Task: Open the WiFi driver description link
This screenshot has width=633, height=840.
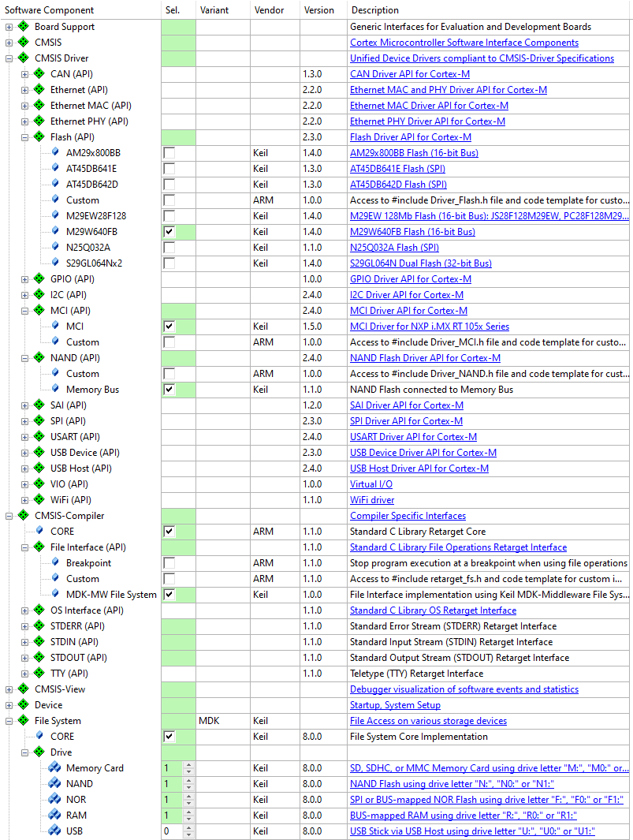Action: 372,500
